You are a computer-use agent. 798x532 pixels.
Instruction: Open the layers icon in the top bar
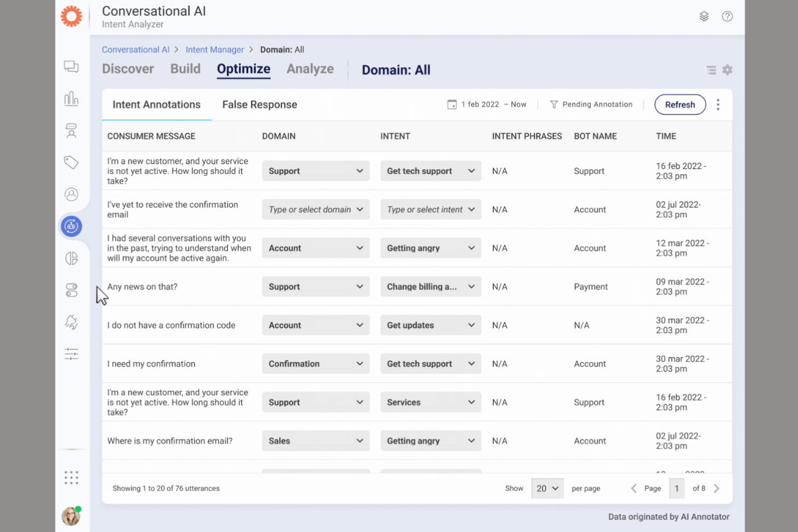coord(704,16)
